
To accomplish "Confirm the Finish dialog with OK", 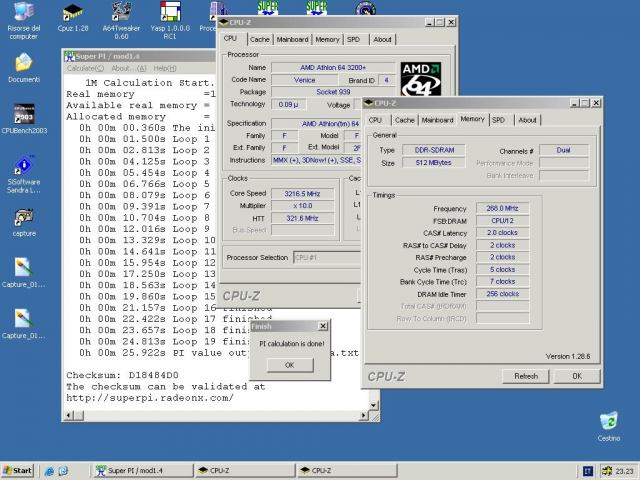I will click(290, 365).
